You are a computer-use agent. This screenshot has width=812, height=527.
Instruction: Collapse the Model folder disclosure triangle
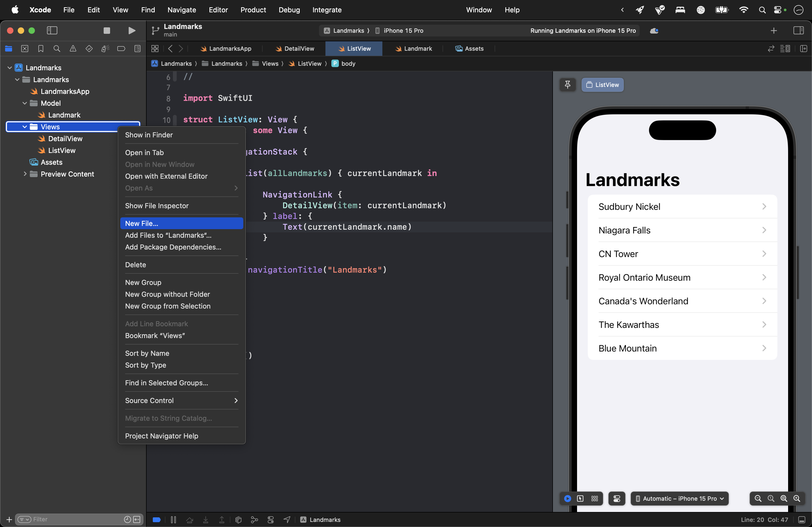click(24, 103)
